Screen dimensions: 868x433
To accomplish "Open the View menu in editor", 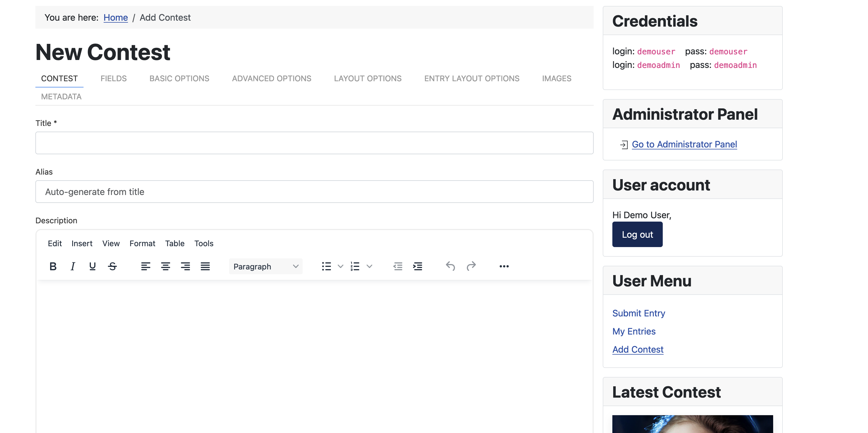I will pyautogui.click(x=111, y=243).
